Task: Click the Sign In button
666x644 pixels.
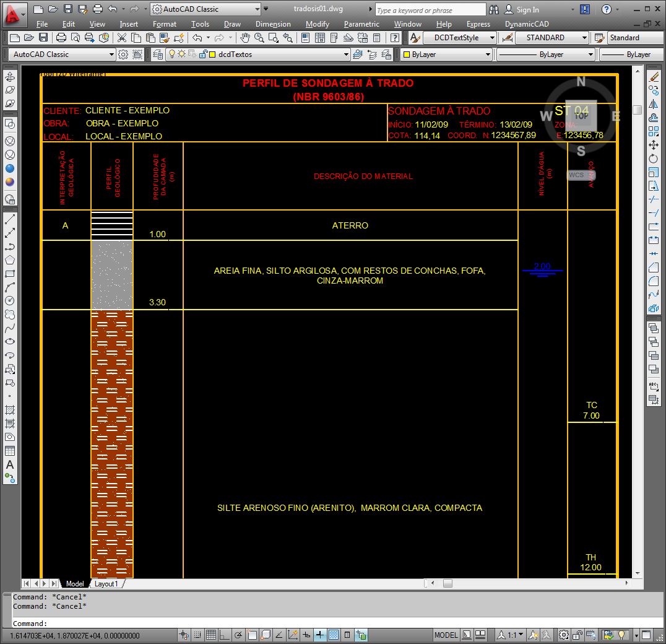Action: pyautogui.click(x=522, y=9)
